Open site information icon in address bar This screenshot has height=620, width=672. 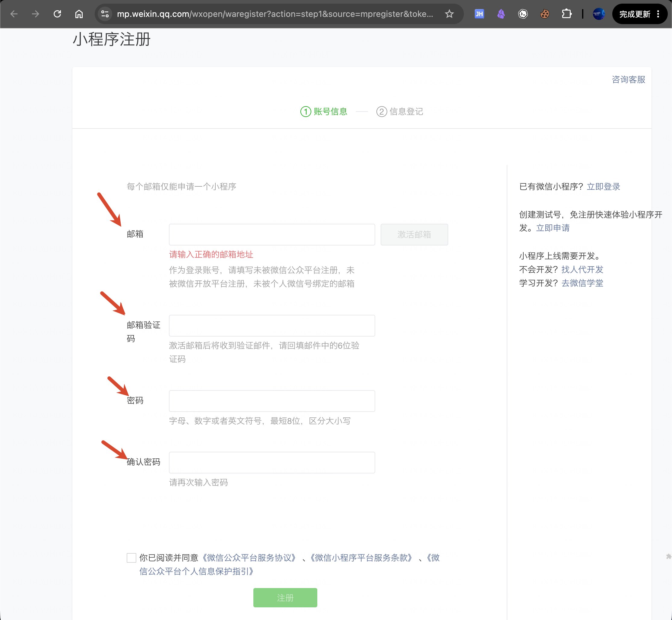[105, 14]
